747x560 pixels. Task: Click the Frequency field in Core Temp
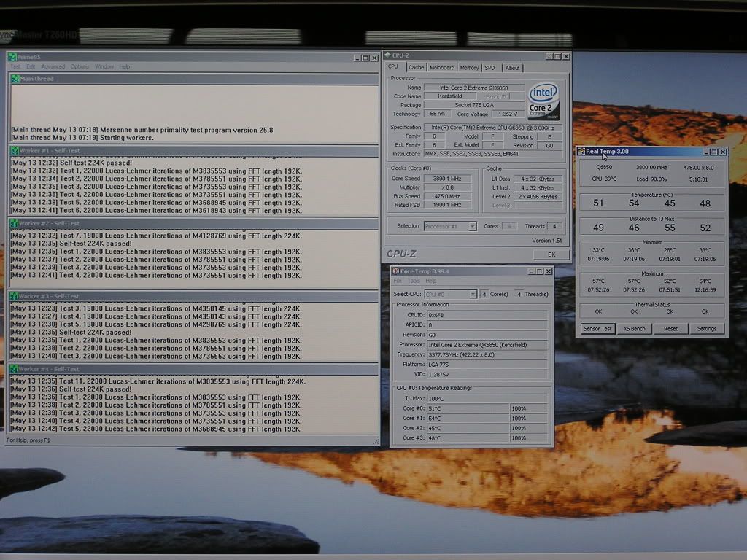487,355
